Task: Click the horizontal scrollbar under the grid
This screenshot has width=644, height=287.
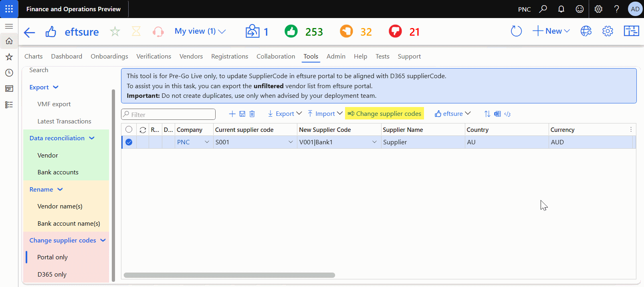Action: 229,275
